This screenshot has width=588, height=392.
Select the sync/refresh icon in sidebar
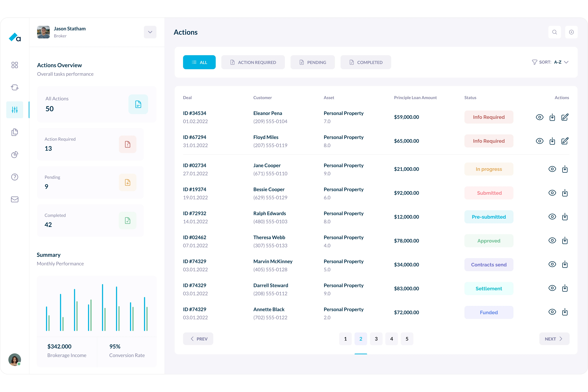point(15,87)
